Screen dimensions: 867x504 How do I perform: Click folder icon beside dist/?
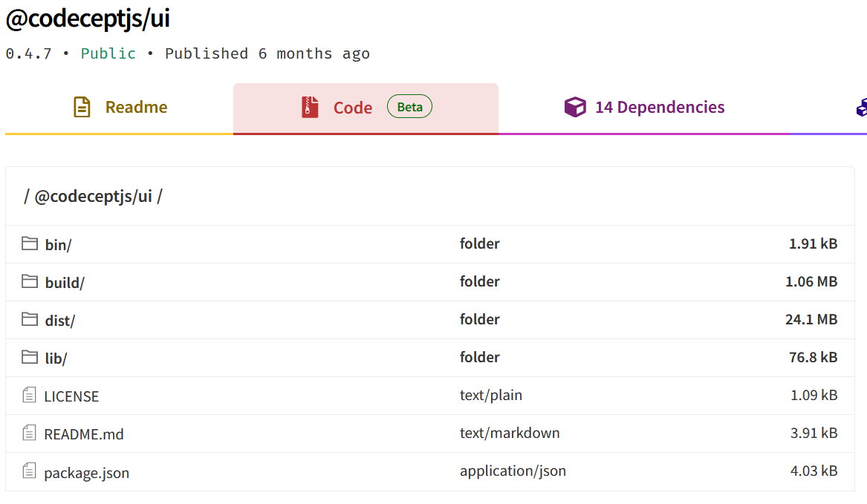click(x=30, y=319)
